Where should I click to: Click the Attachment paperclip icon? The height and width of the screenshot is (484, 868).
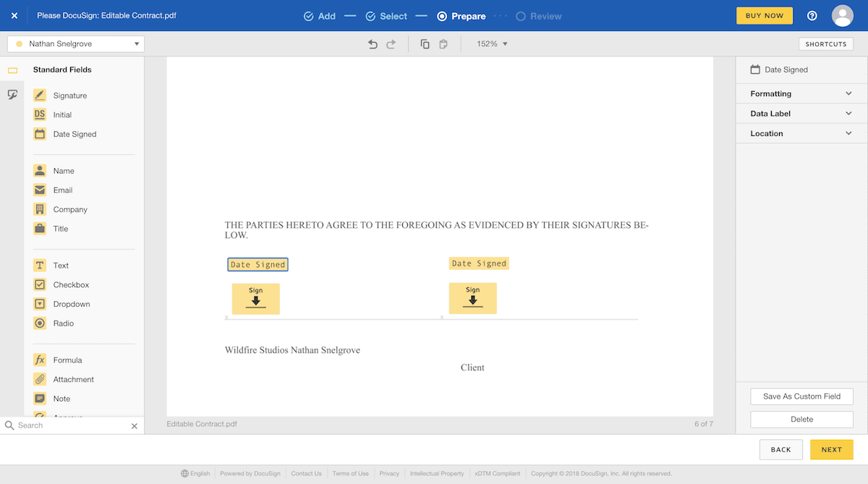pyautogui.click(x=40, y=379)
